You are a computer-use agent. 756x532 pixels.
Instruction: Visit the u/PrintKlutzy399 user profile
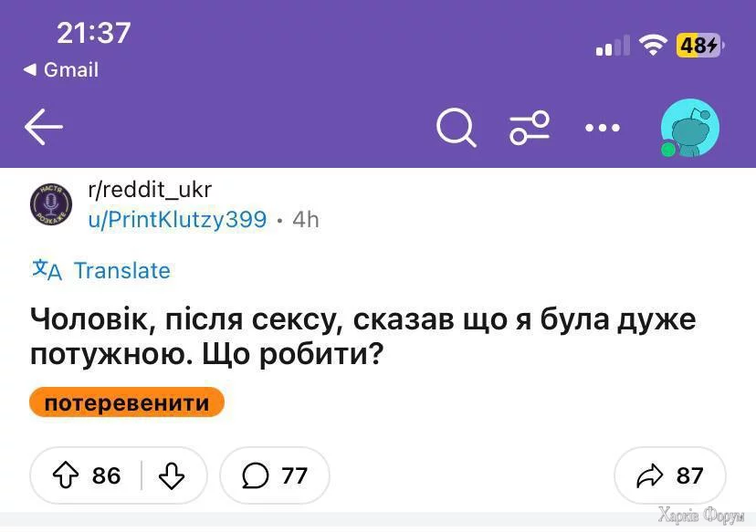177,219
